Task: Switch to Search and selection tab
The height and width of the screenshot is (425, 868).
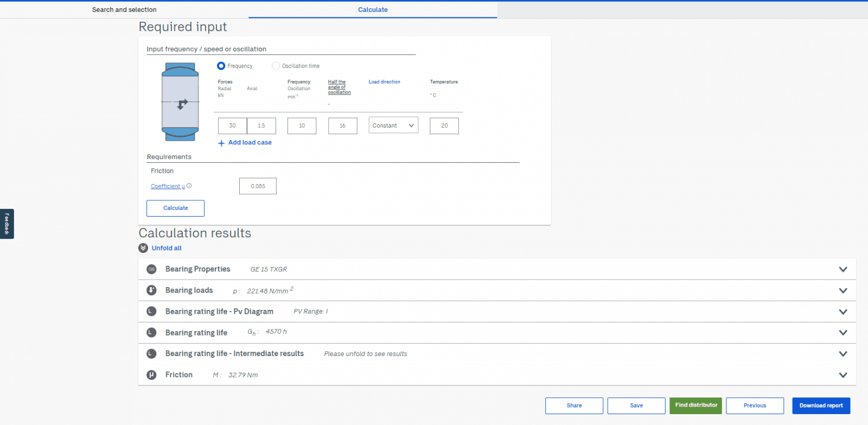Action: click(124, 10)
